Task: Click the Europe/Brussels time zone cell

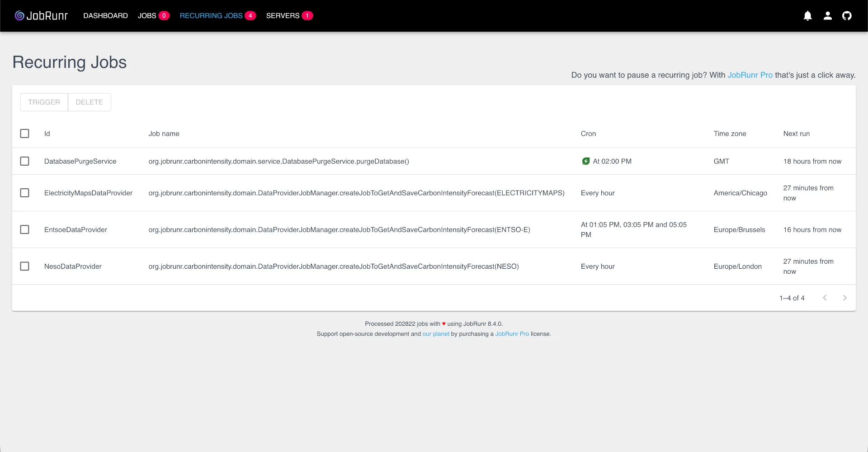Action: click(739, 229)
